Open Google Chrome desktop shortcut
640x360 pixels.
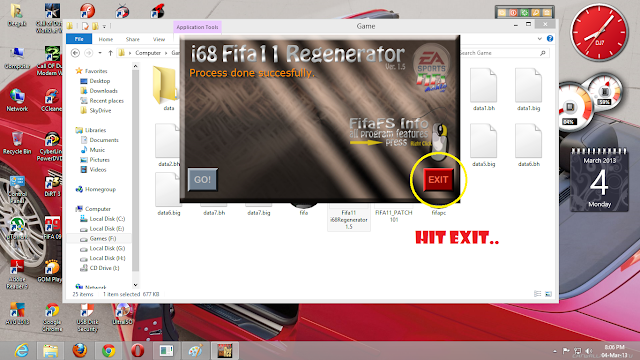click(x=52, y=318)
